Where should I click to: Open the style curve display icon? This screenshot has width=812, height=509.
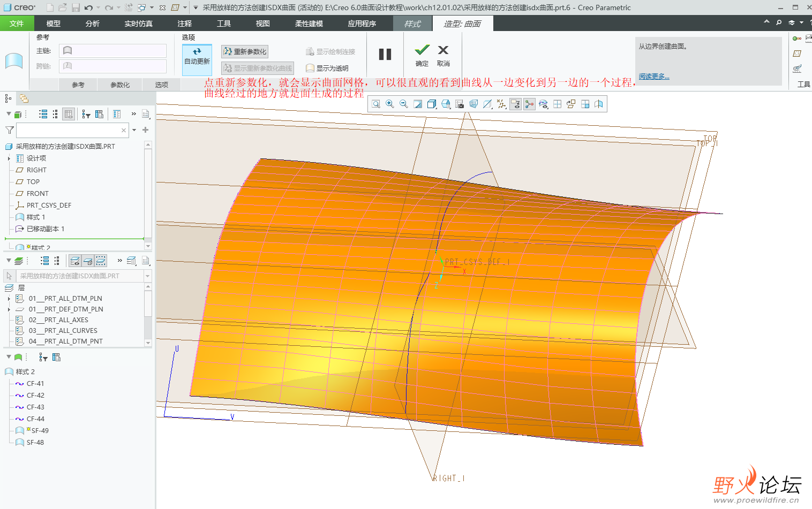pos(543,104)
